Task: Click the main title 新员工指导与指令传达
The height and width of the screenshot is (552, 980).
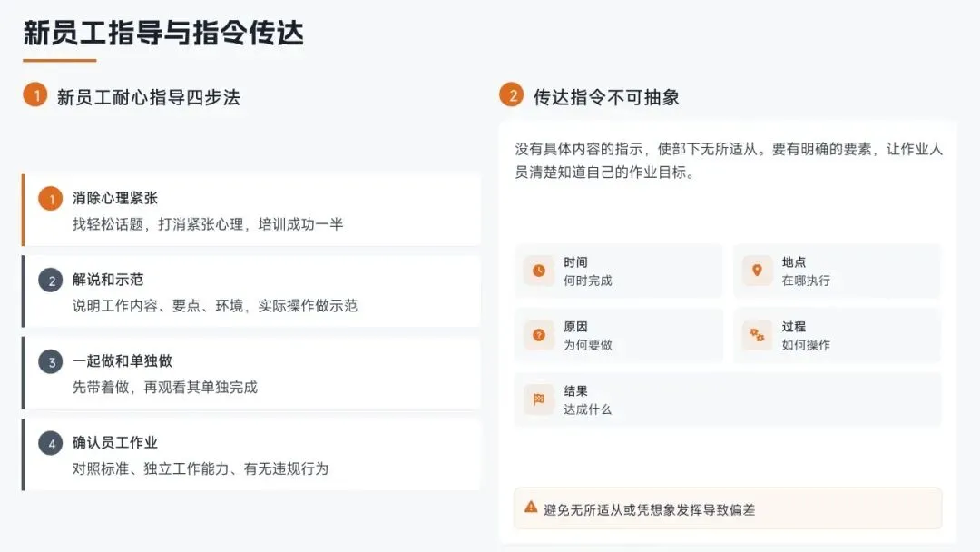Action: [x=163, y=33]
